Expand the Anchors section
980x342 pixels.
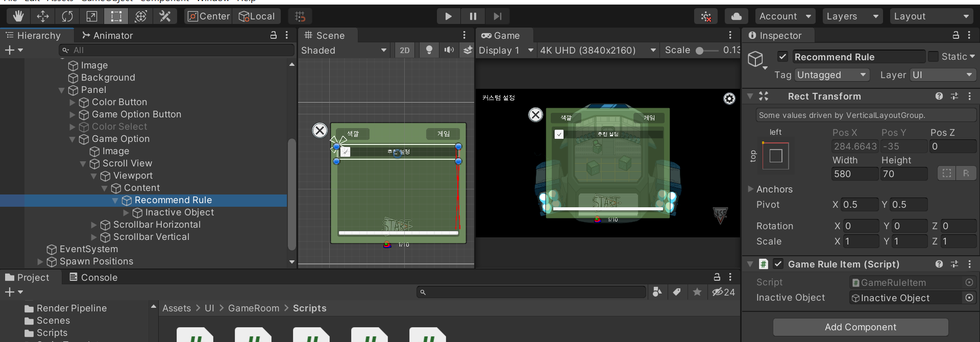[x=751, y=189]
